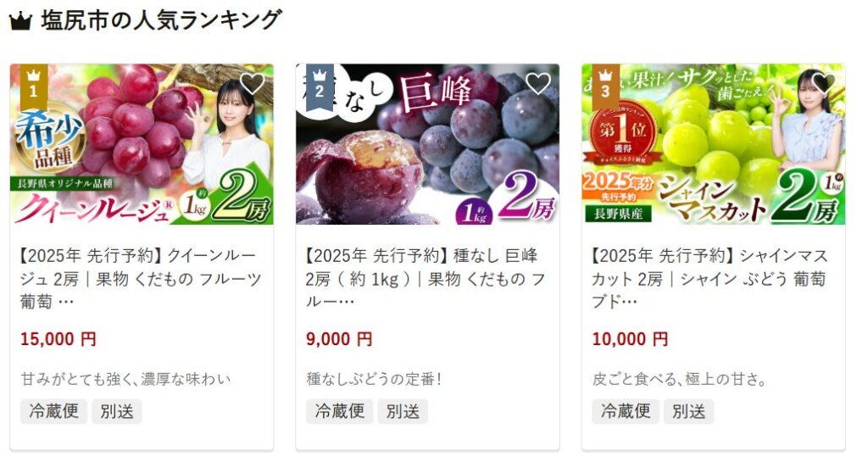The height and width of the screenshot is (468, 868).
Task: Click the crown icon beside ranking heading
Action: pos(20,21)
